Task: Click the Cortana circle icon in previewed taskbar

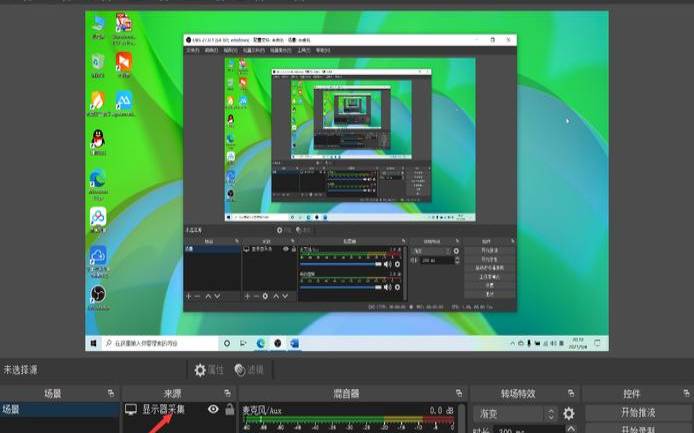Action: tap(227, 343)
